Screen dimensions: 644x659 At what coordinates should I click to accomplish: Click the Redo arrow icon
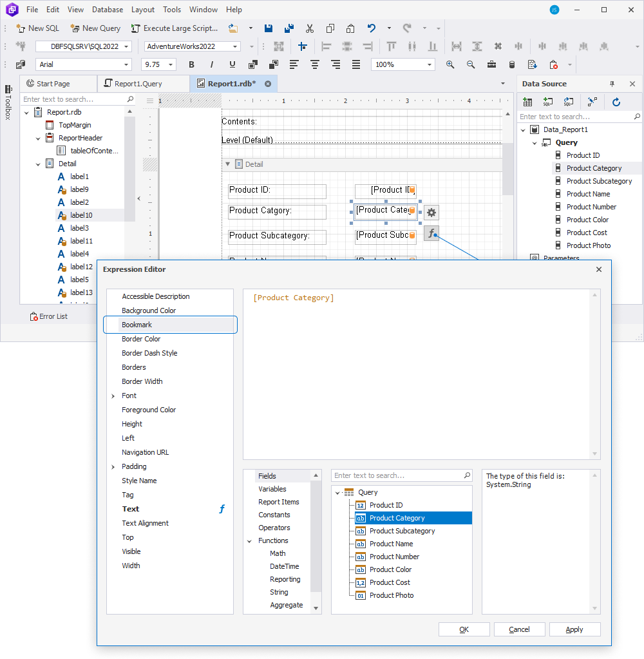click(x=406, y=28)
